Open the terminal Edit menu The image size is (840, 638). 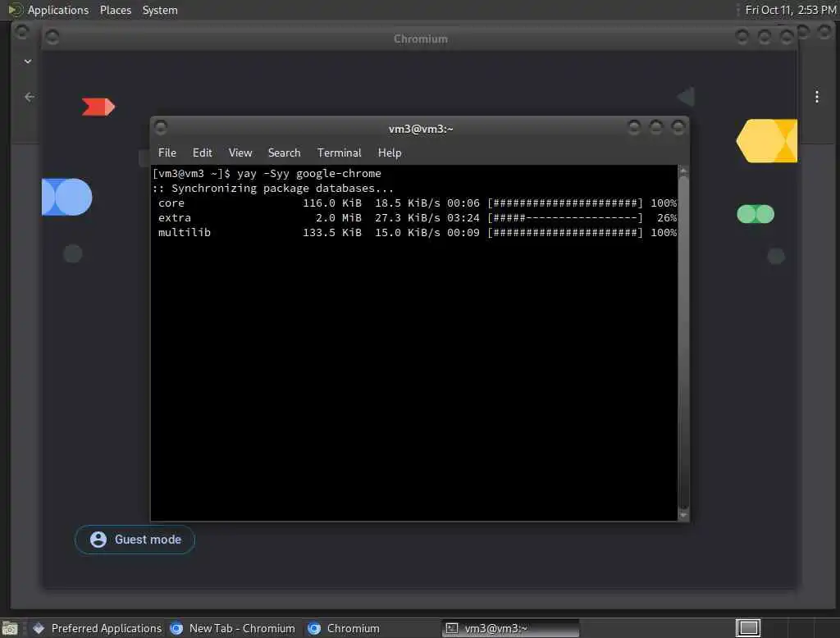(x=202, y=153)
